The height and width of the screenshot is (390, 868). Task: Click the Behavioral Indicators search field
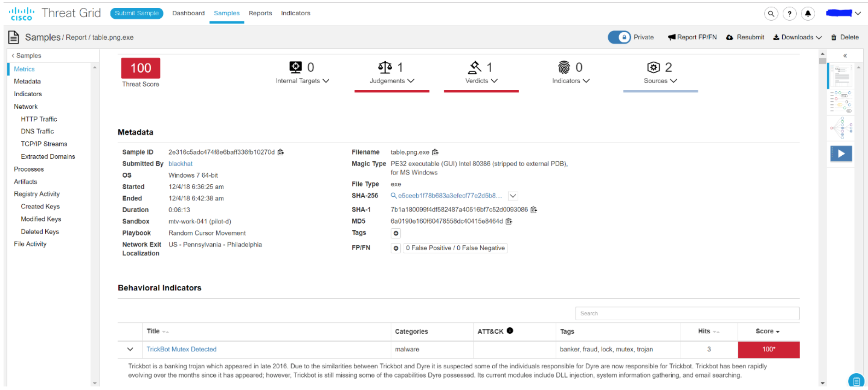pos(687,314)
